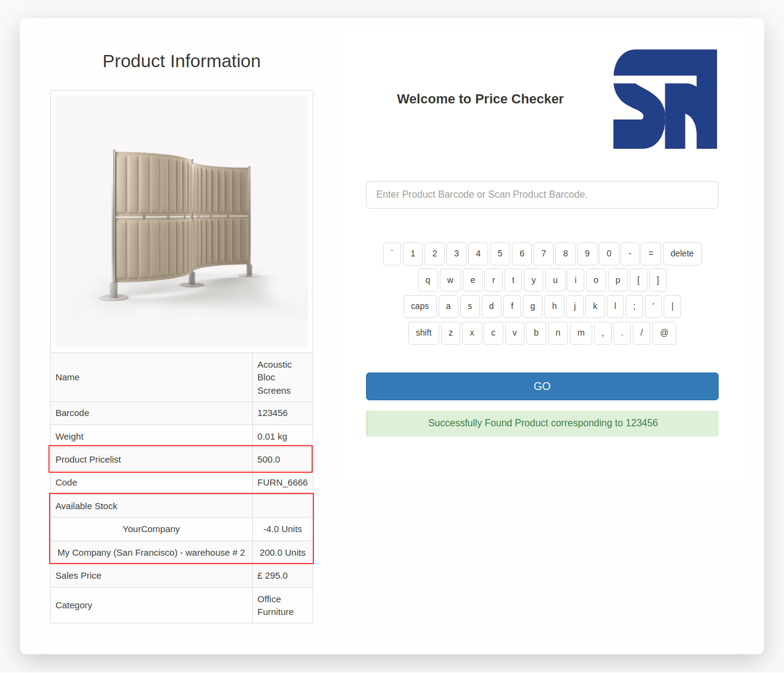The width and height of the screenshot is (784, 673).
Task: Tap the a key on virtual keyboard
Action: tap(448, 307)
